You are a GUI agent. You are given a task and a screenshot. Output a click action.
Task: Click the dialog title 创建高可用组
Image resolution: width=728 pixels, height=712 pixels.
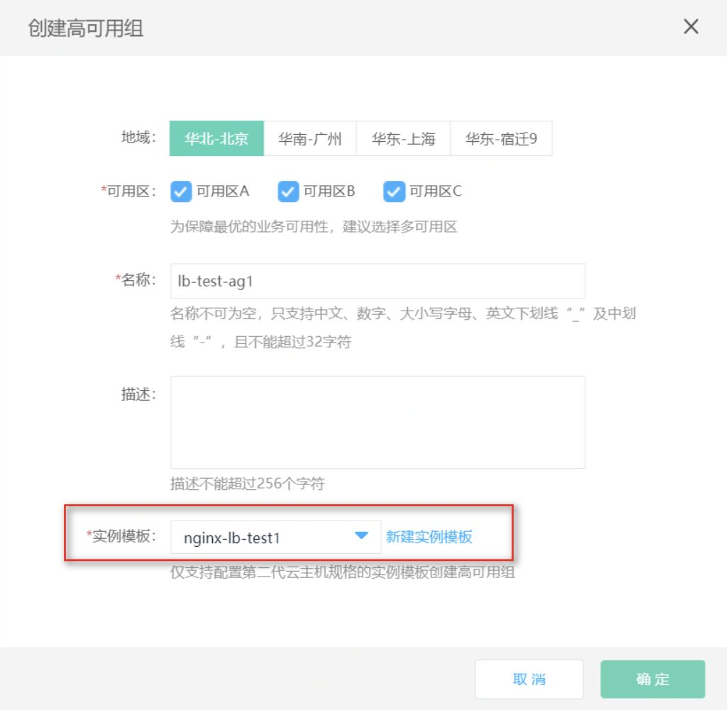point(86,28)
